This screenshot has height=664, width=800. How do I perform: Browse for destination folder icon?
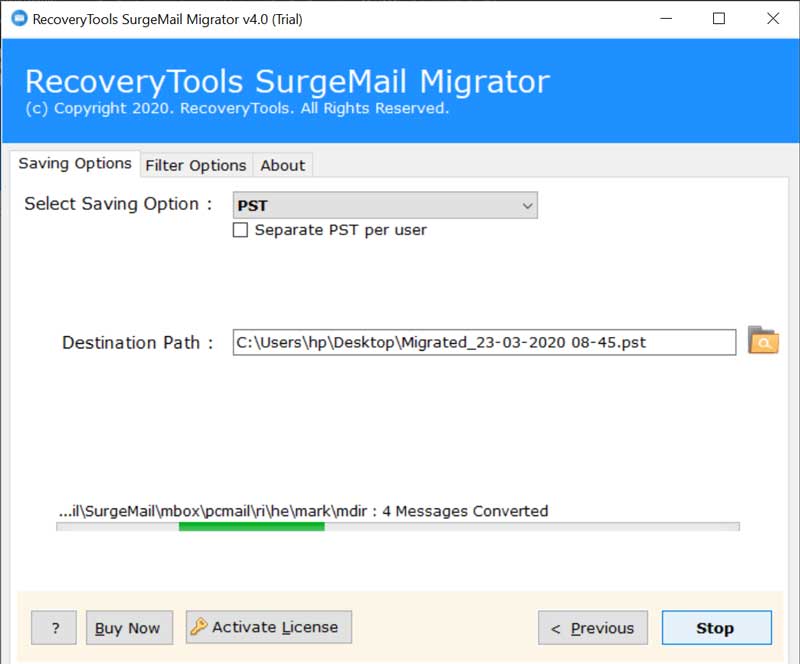[x=763, y=340]
